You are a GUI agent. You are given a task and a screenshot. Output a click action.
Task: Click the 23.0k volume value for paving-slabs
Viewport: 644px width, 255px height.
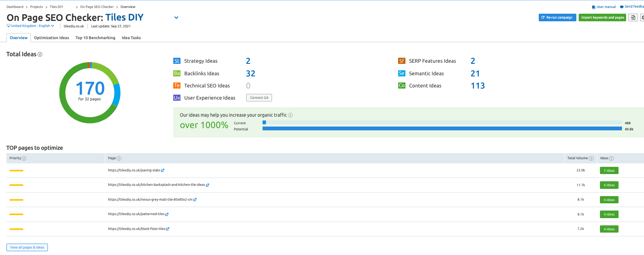pos(581,170)
